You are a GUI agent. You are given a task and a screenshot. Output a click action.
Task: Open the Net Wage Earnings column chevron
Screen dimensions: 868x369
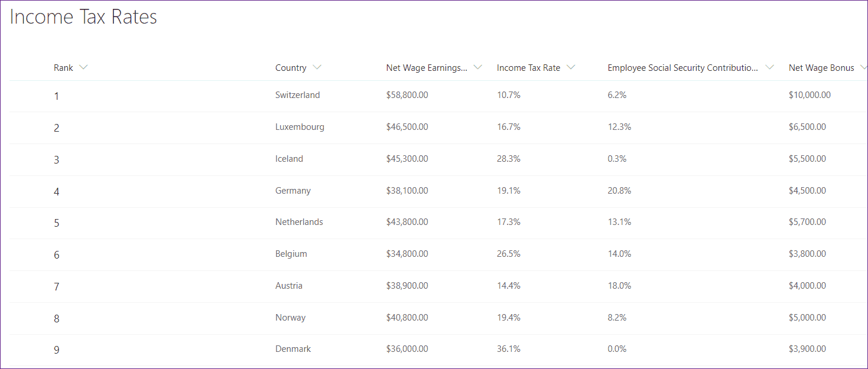(478, 67)
